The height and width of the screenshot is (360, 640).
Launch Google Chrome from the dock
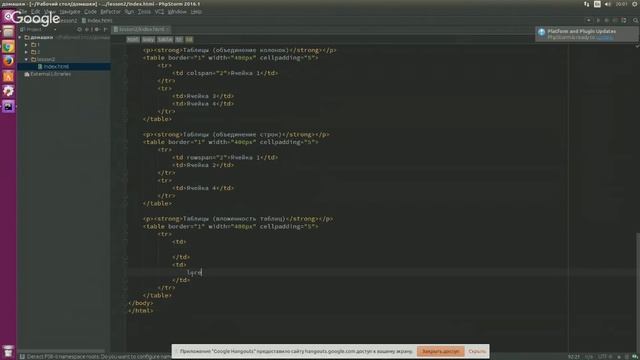pos(8,47)
